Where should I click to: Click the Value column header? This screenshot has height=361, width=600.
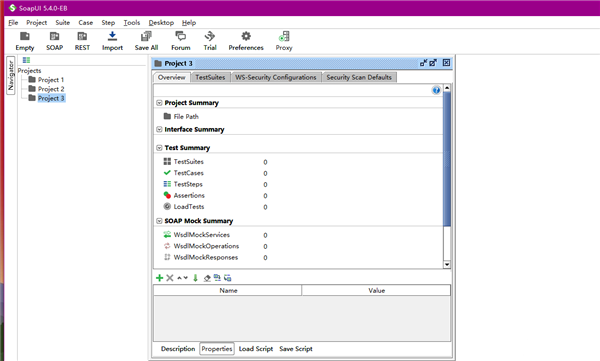(x=376, y=290)
